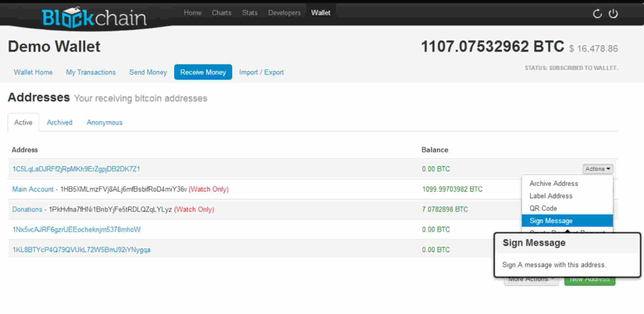Switch to the Archived tab
The height and width of the screenshot is (314, 644).
pos(59,123)
